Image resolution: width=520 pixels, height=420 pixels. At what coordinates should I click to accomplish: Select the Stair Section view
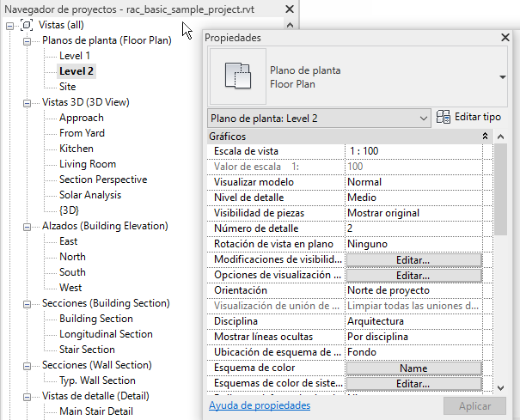pyautogui.click(x=87, y=350)
